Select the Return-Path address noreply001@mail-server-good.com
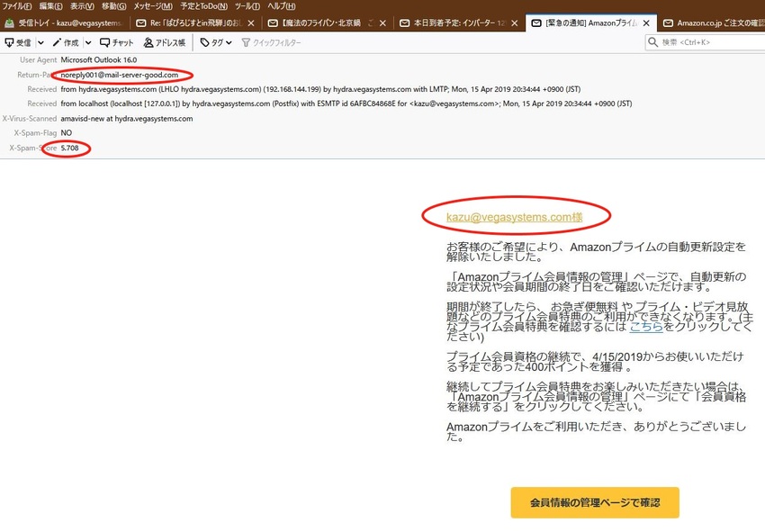This screenshot has width=765, height=532. tap(119, 75)
